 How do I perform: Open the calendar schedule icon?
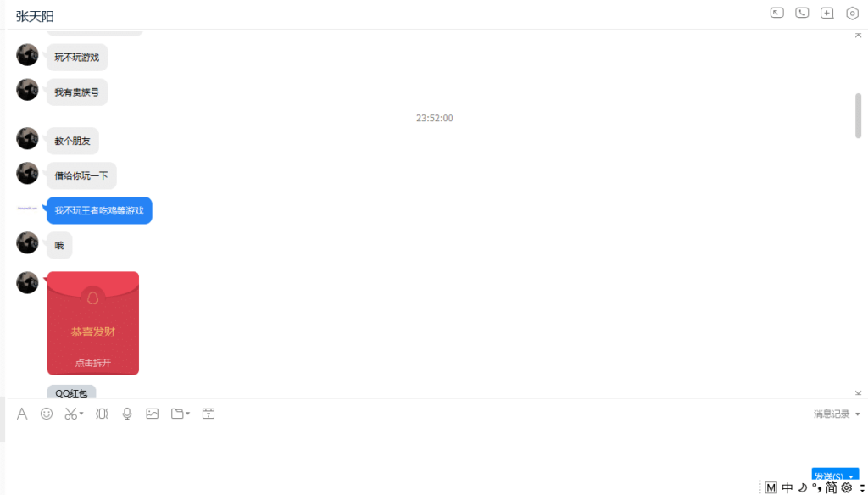pos(209,414)
